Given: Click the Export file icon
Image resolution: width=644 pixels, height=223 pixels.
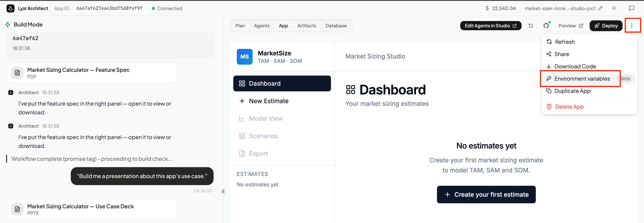Looking at the screenshot, I should point(242,154).
